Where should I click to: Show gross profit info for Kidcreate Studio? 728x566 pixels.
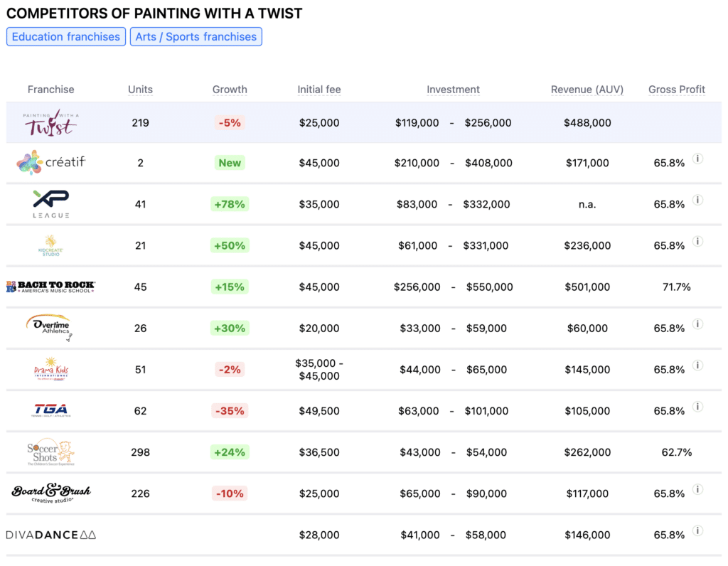[x=697, y=242]
